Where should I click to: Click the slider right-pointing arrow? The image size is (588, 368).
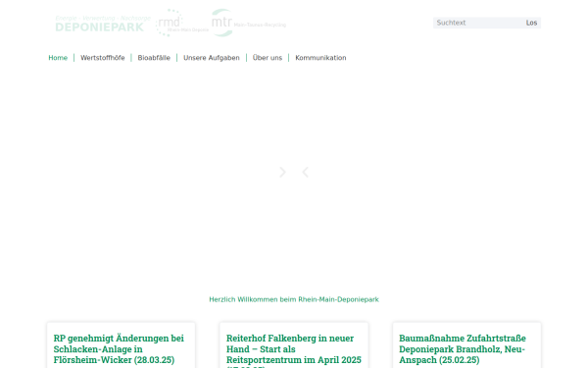tap(282, 173)
